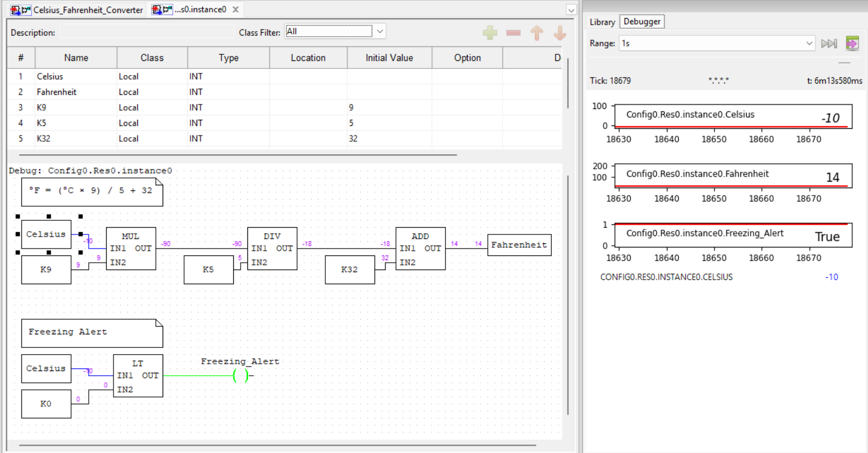Click the Fahrenheit debug graph panel
Viewport: 868px width, 453px height.
click(733, 176)
